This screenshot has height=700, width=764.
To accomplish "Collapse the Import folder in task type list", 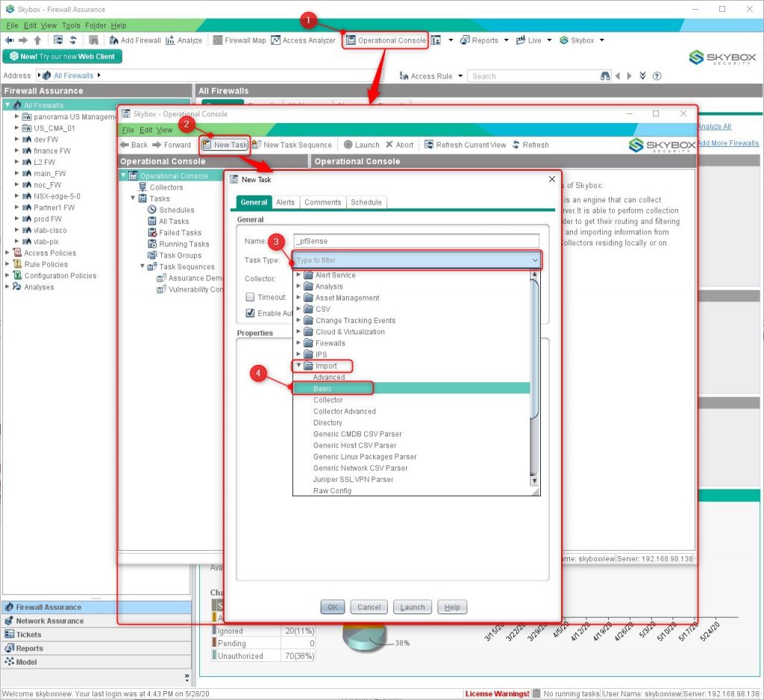I will [298, 366].
